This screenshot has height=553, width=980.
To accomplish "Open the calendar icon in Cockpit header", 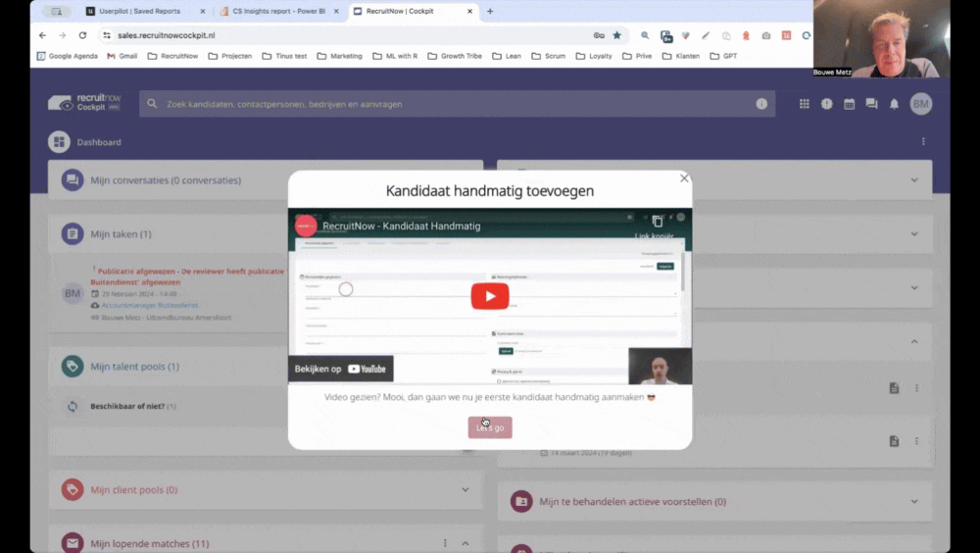I will point(849,104).
